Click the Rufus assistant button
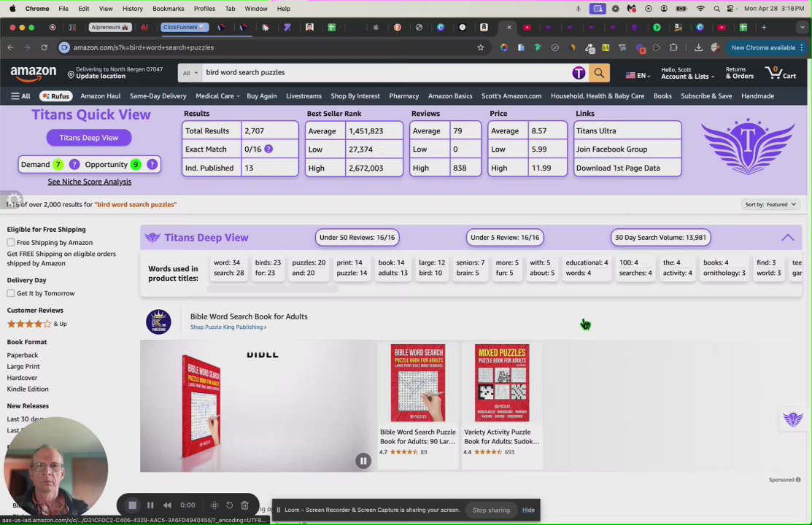The image size is (812, 525). tap(55, 96)
